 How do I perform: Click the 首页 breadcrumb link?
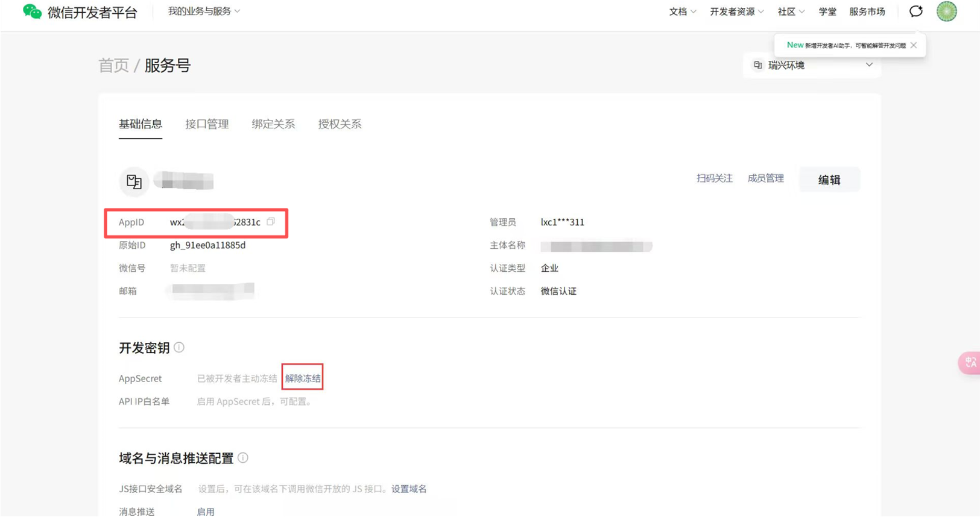pyautogui.click(x=114, y=65)
